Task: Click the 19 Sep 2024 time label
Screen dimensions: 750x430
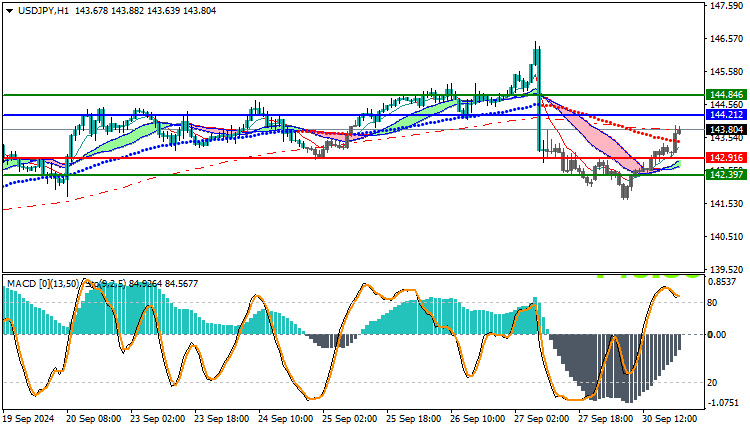Action: pyautogui.click(x=29, y=419)
